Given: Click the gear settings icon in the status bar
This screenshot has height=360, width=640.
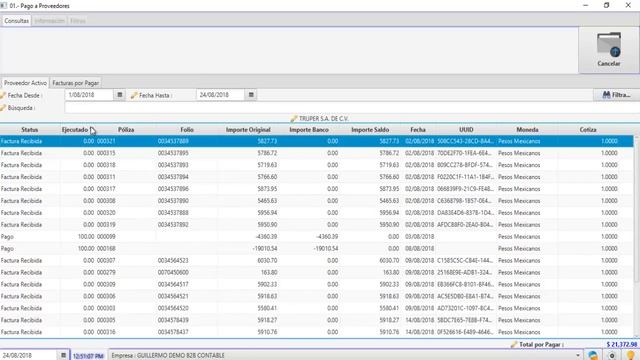Looking at the screenshot, I should pyautogui.click(x=612, y=356).
